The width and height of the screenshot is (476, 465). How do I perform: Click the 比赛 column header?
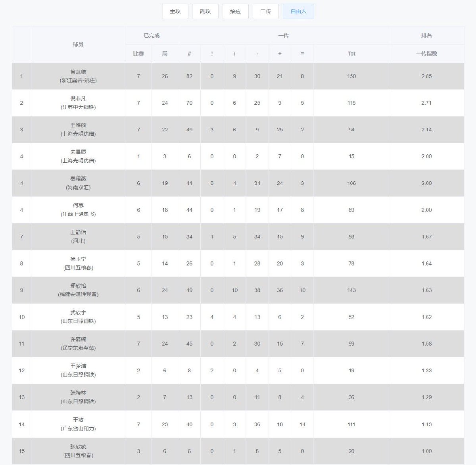click(x=138, y=54)
